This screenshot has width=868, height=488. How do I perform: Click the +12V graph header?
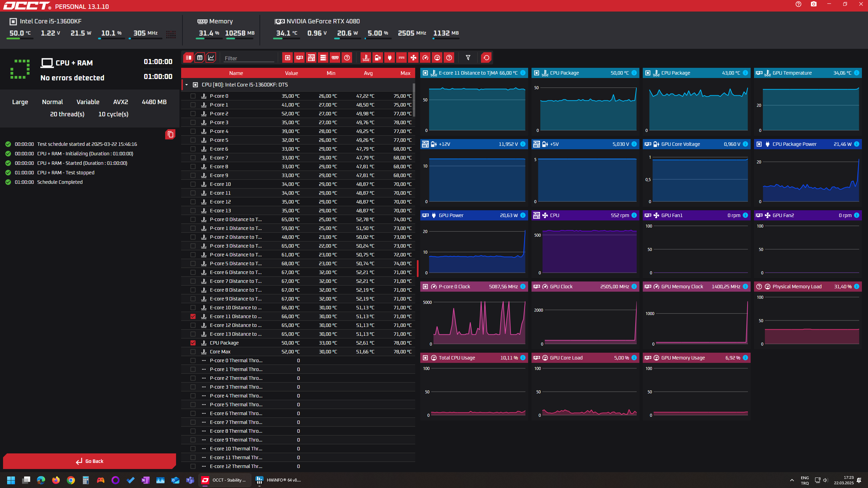pyautogui.click(x=474, y=144)
